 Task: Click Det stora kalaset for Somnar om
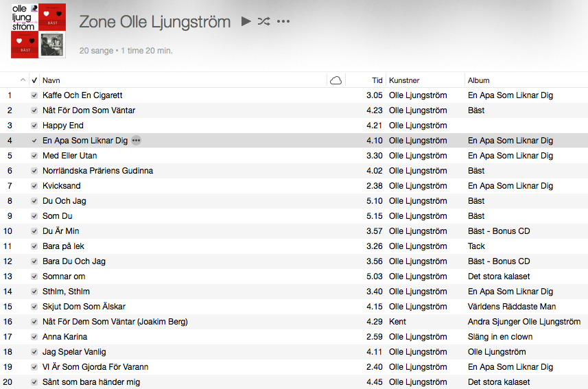(x=499, y=276)
